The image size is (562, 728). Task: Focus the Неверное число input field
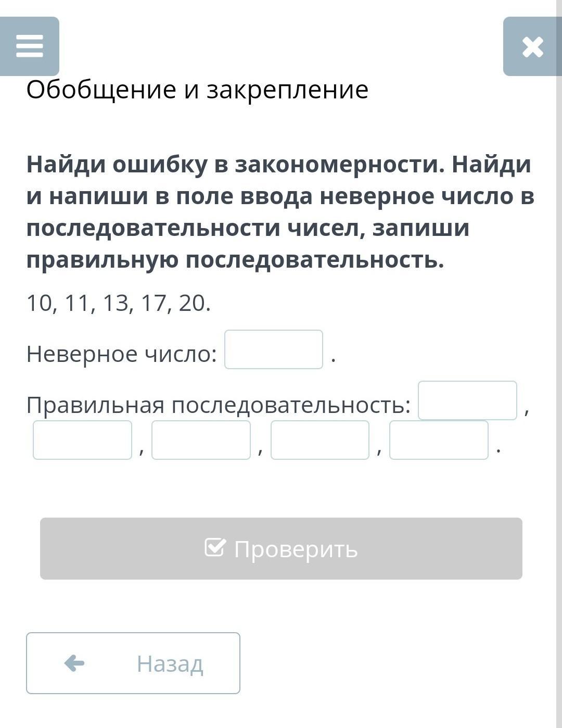(x=274, y=349)
